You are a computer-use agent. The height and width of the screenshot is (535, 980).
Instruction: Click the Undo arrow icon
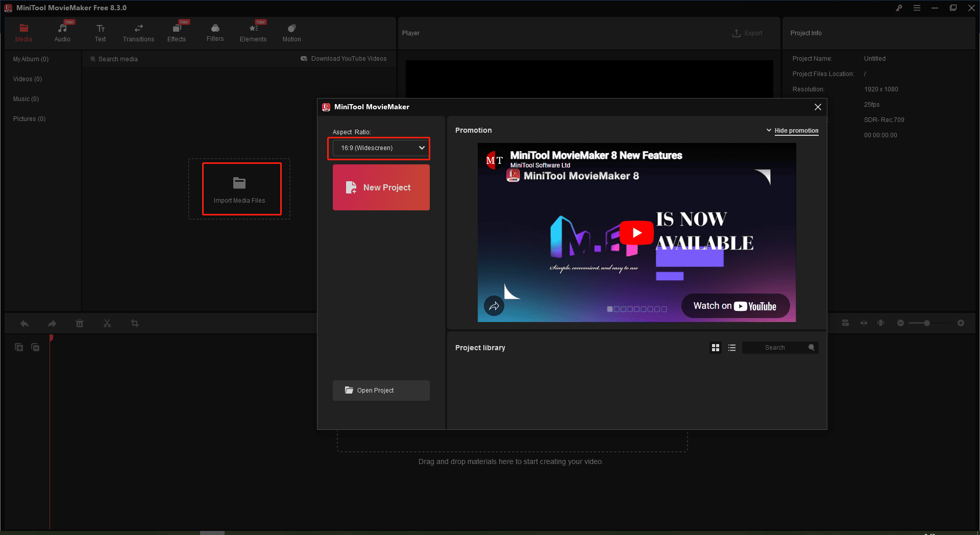click(24, 323)
